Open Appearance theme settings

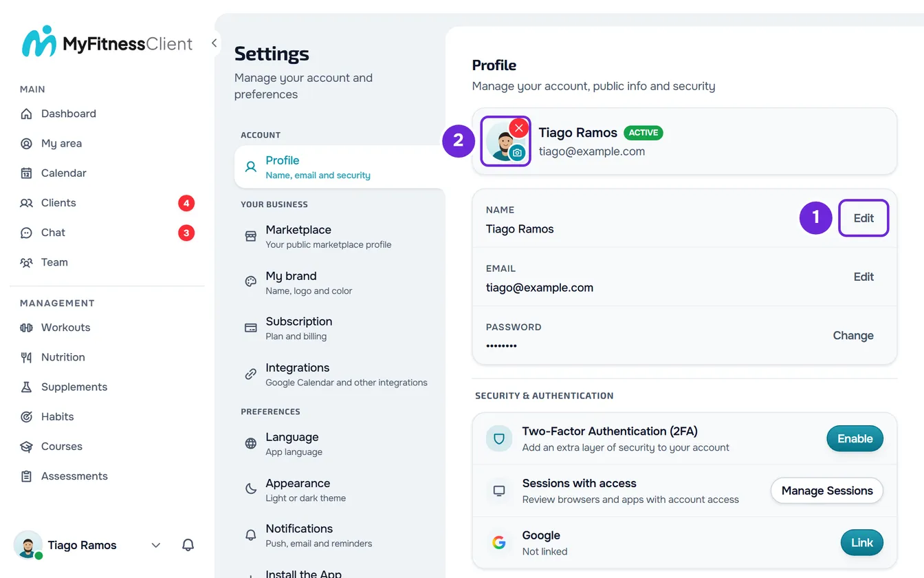(339, 489)
